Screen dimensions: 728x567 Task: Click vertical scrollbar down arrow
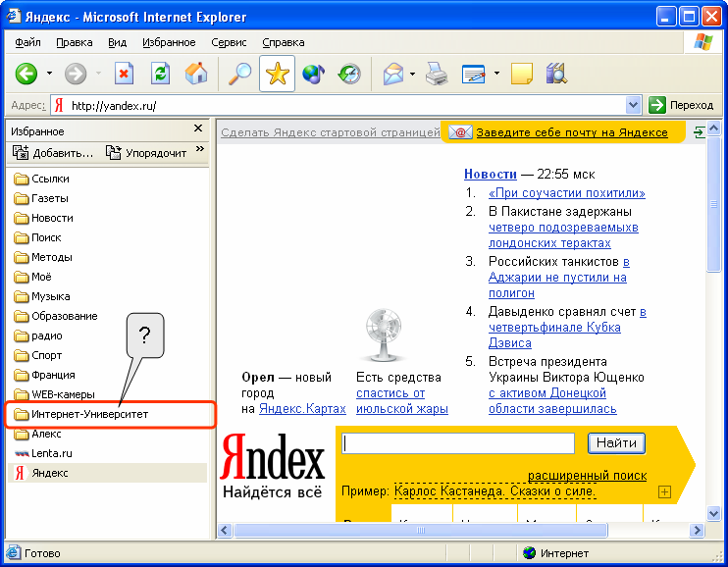[713, 513]
